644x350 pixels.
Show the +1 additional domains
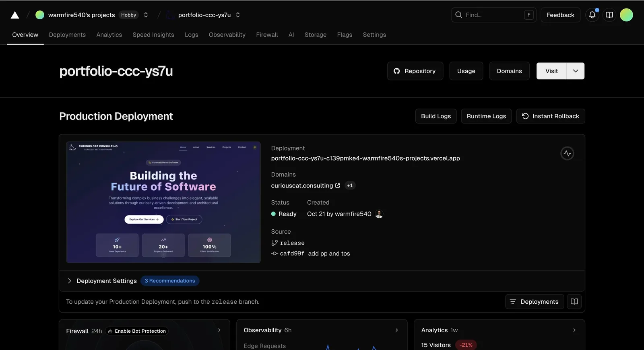[x=350, y=185]
